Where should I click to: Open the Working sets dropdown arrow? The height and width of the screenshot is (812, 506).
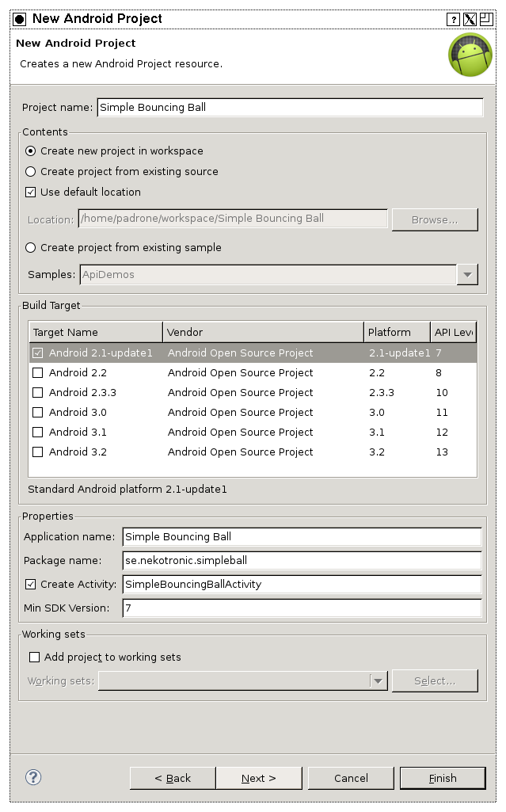[379, 681]
